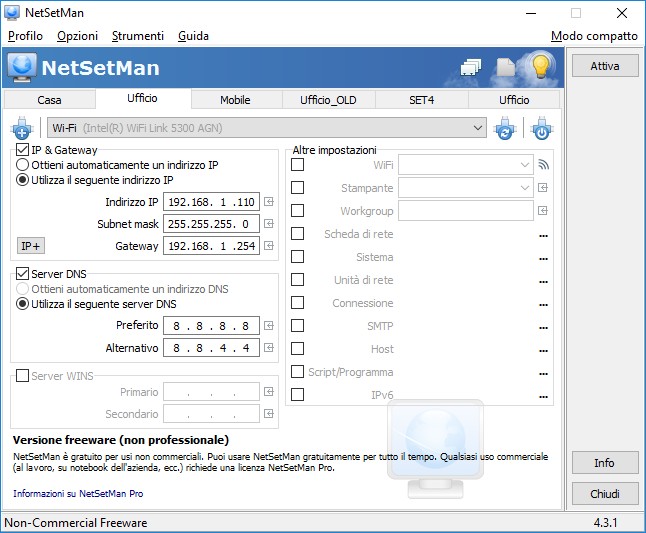Image resolution: width=646 pixels, height=533 pixels.
Task: Enable the SMTP checkbox
Action: (297, 326)
